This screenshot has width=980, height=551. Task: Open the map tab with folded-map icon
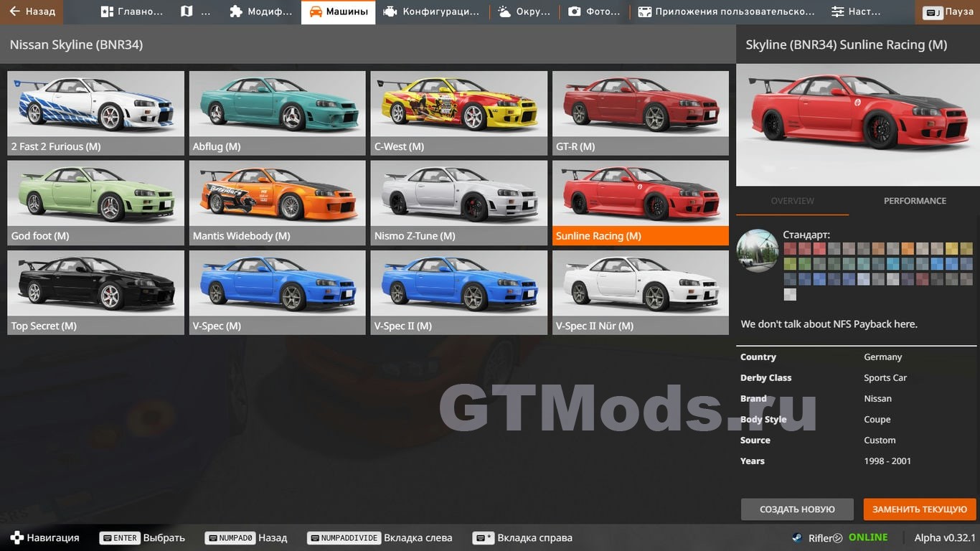click(196, 11)
